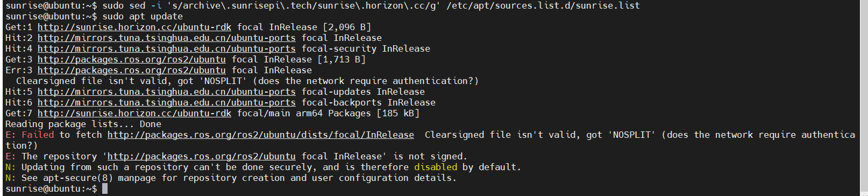Open the Hit:2 tsinghua mirror ubuntu-ports link
The width and height of the screenshot is (868, 196).
point(167,38)
